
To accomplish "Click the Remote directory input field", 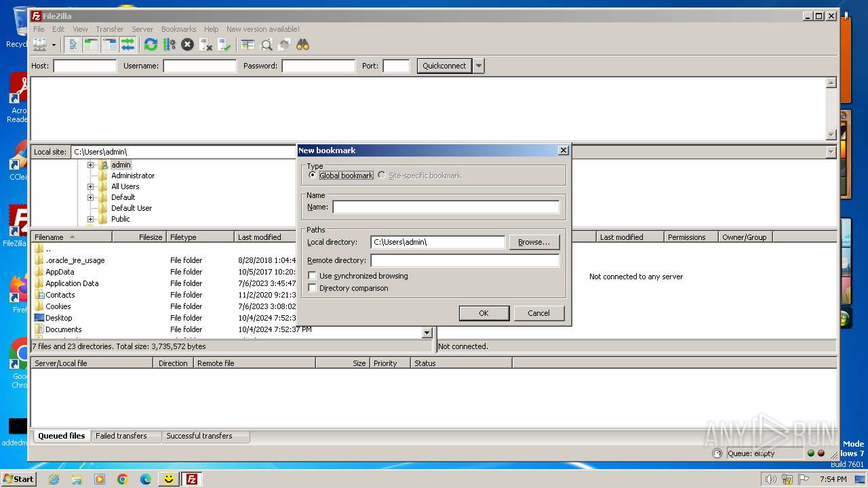I will [x=465, y=260].
